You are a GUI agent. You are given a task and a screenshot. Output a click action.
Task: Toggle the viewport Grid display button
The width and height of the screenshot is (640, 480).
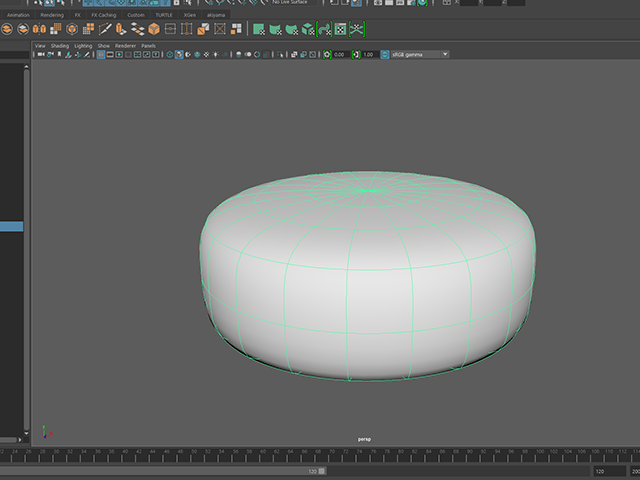point(101,54)
